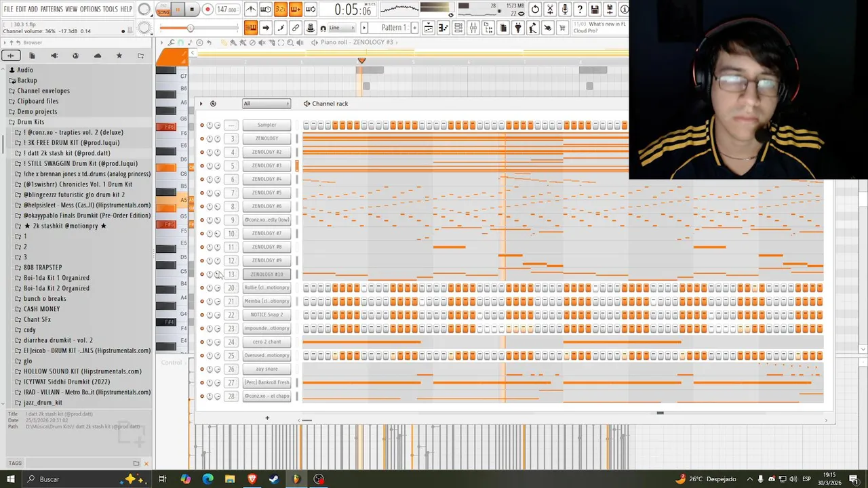
Task: Toggle the metronome icon
Action: tap(251, 9)
